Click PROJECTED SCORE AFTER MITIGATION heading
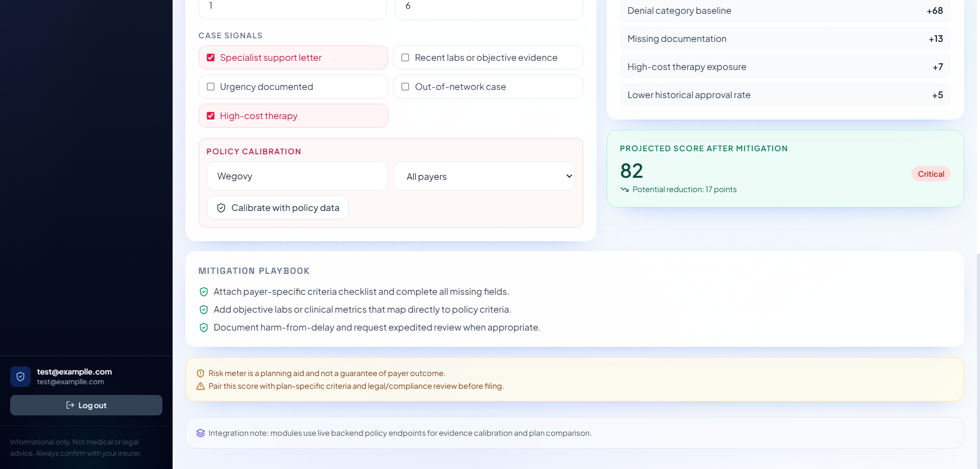 click(704, 149)
